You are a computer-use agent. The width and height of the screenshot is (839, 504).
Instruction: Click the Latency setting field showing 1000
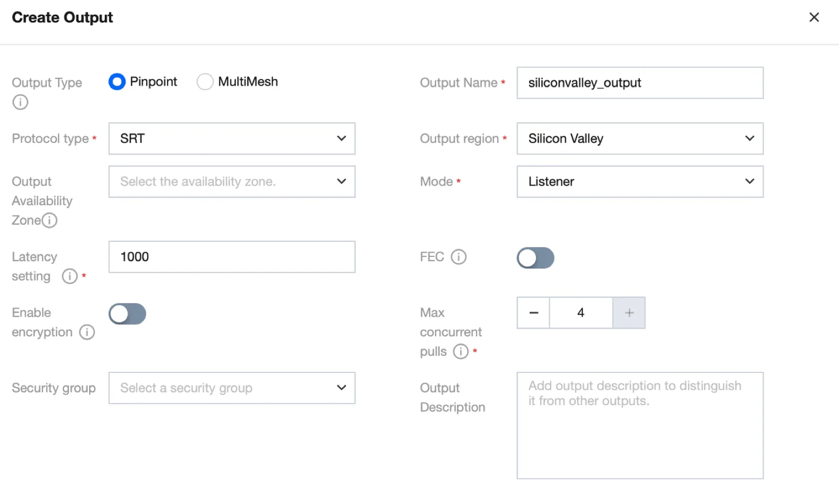pos(232,257)
